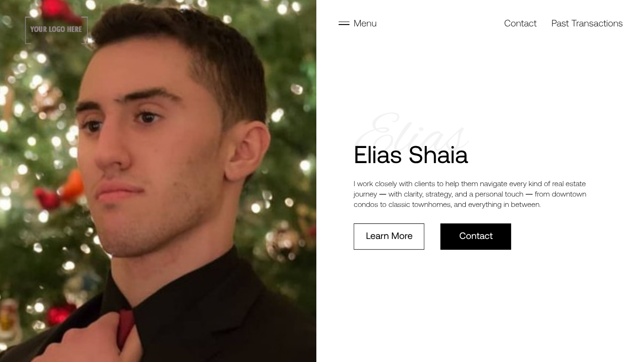This screenshot has height=362, width=644.
Task: Click the orange ornament on the tree
Action: pyautogui.click(x=74, y=186)
